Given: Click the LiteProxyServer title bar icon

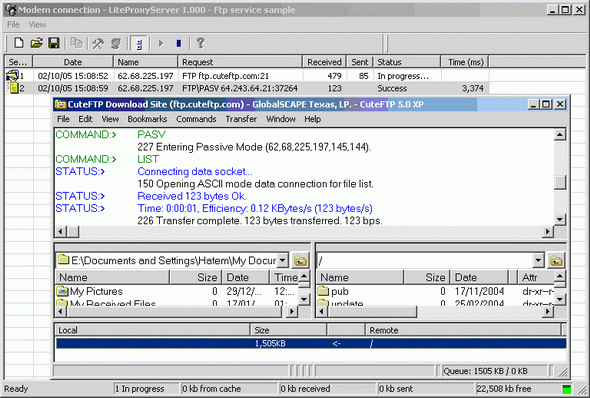Looking at the screenshot, I should [12, 10].
